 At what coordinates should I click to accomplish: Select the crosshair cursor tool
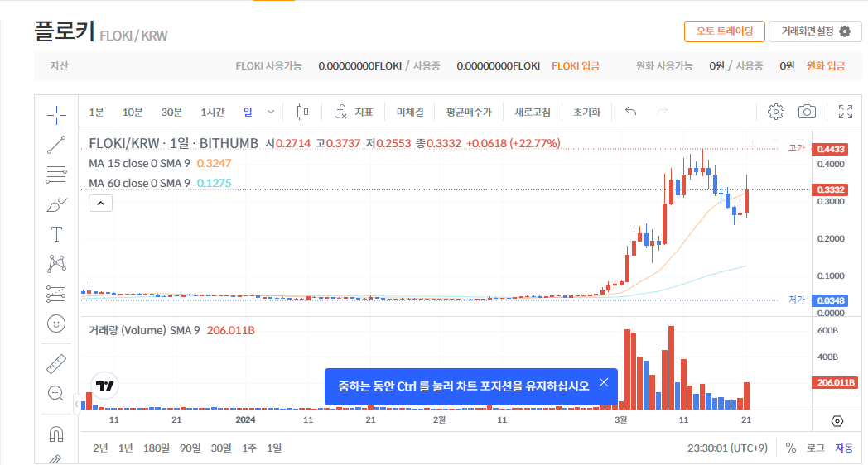56,115
